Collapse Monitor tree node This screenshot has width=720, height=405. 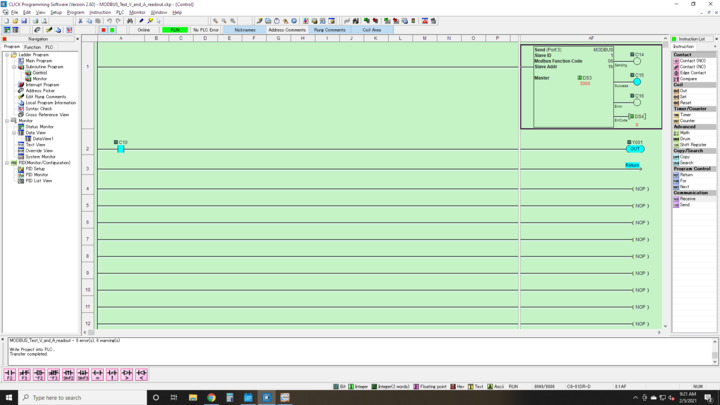(7, 121)
